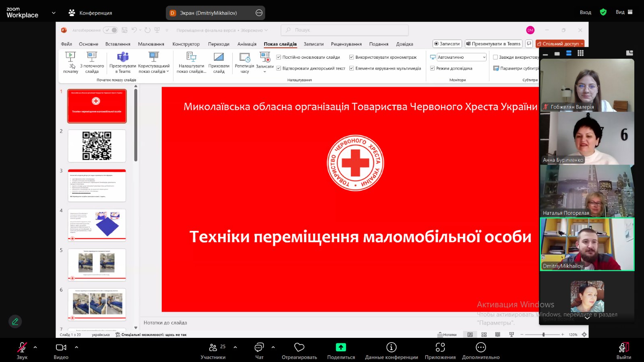Click the React (Отреагировать) heart icon
The width and height of the screenshot is (644, 362).
pos(299,348)
